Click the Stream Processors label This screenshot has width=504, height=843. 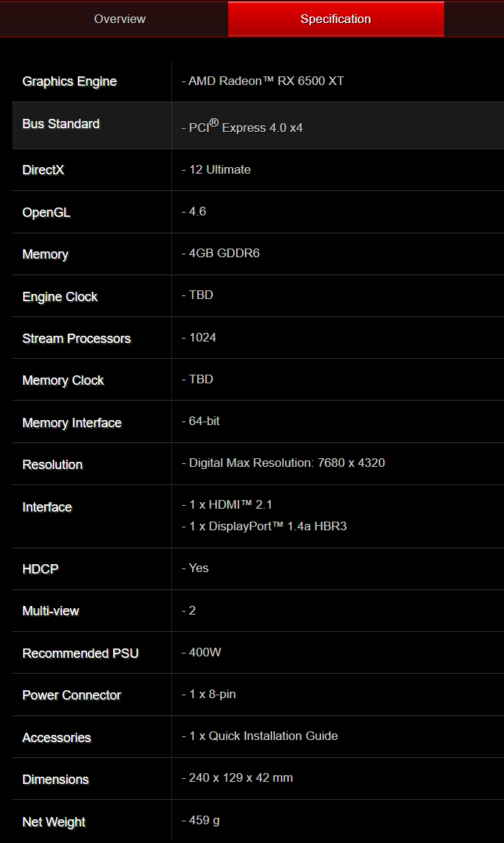[x=76, y=339]
